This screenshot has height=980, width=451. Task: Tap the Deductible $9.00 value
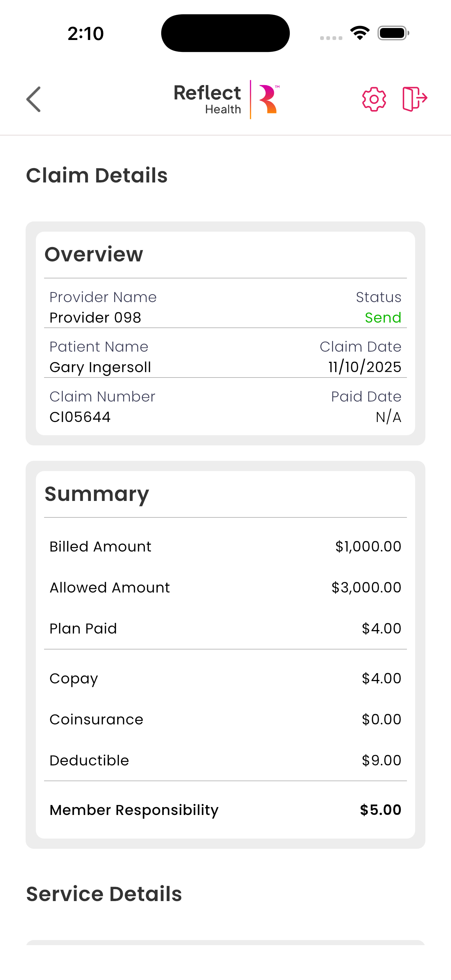(x=381, y=761)
